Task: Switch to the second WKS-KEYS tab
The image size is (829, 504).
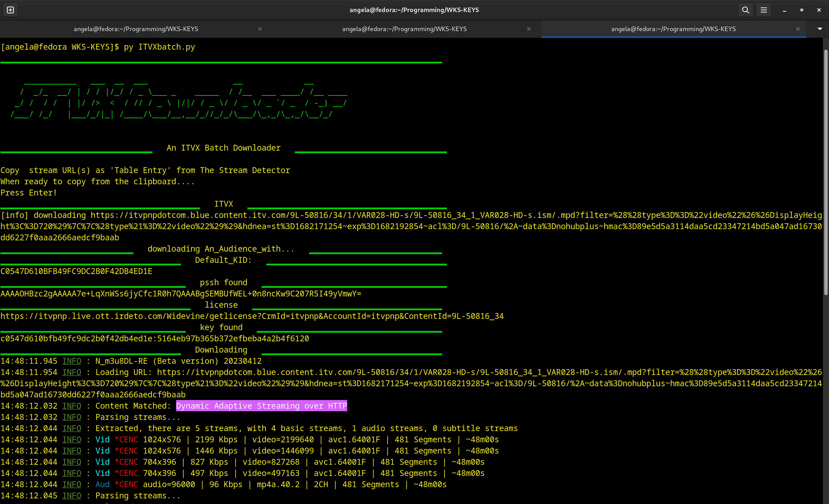Action: pyautogui.click(x=404, y=29)
